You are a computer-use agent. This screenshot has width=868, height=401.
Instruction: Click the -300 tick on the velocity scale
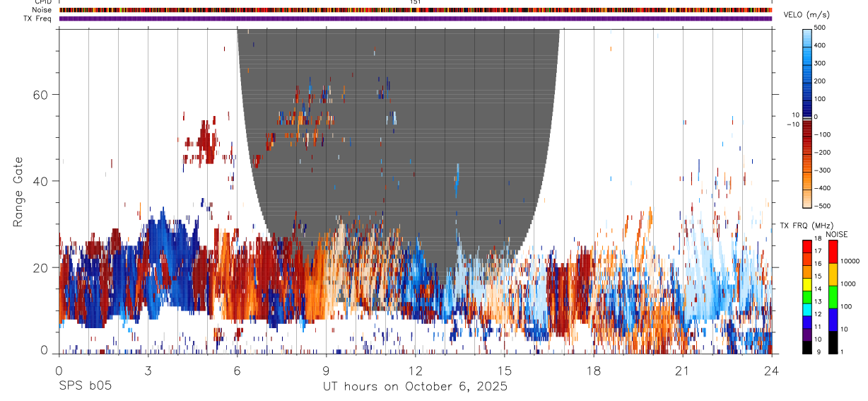823,170
